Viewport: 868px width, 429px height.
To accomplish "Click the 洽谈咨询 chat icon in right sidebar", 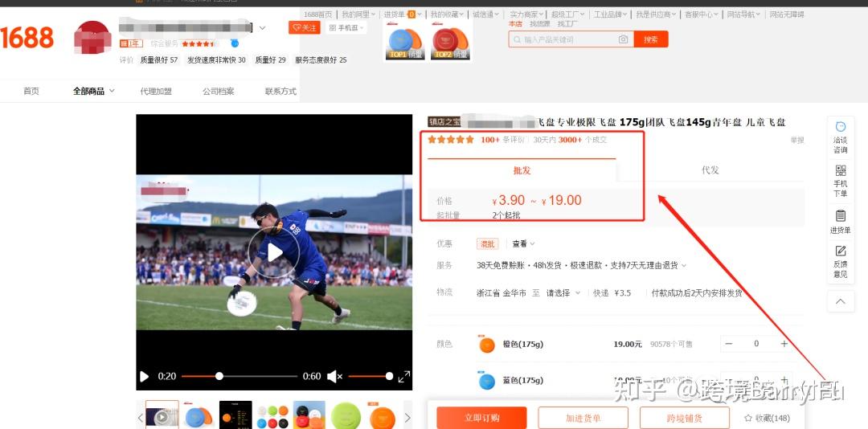I will click(841, 127).
